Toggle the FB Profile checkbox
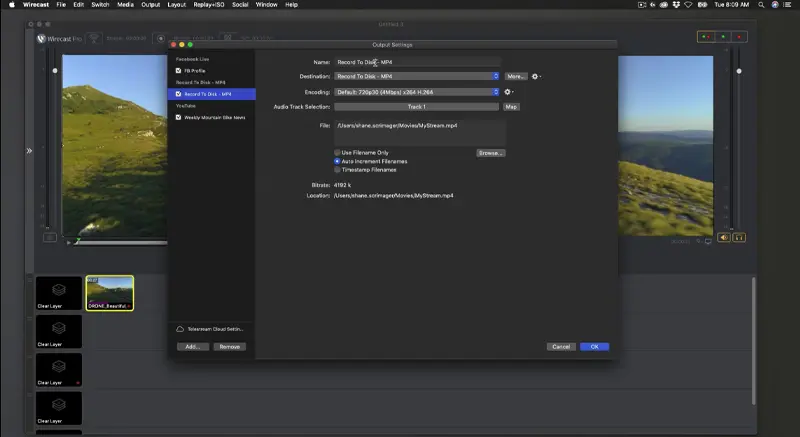 click(x=178, y=71)
